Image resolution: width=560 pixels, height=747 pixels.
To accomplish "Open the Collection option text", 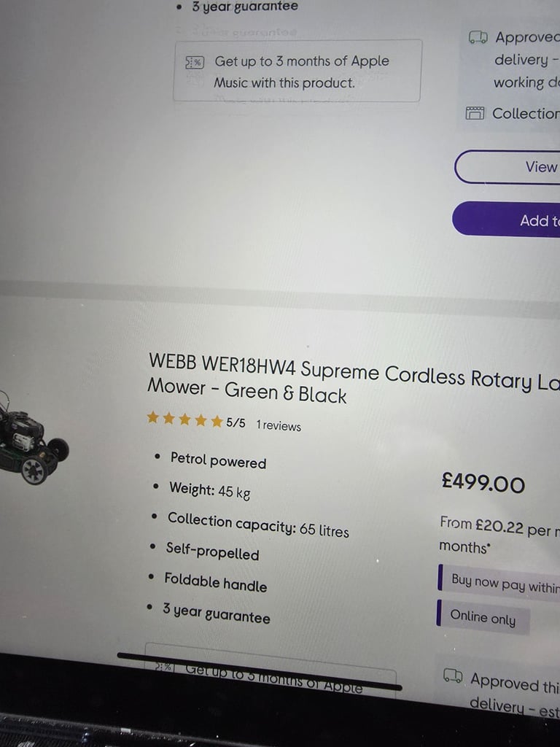I will click(526, 114).
